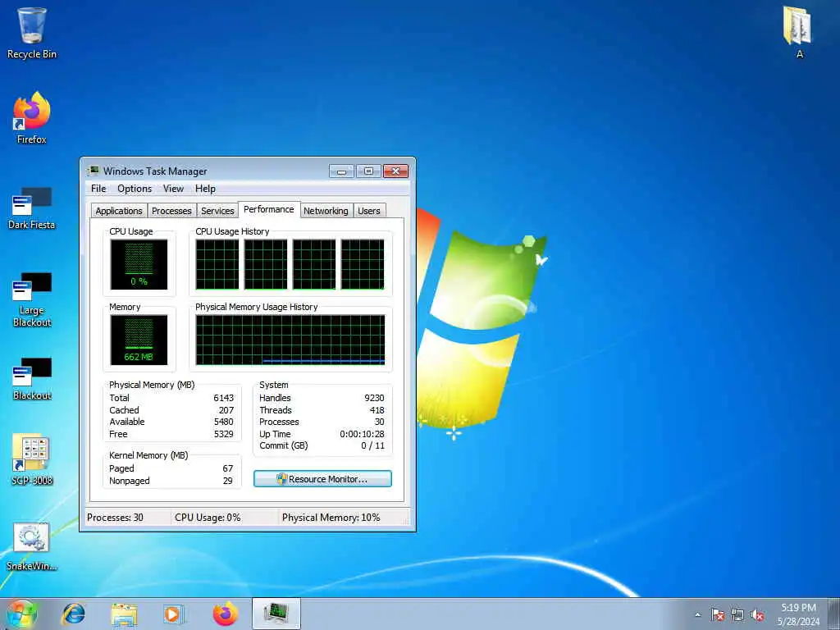This screenshot has width=840, height=630.
Task: Open the View menu
Action: (173, 189)
